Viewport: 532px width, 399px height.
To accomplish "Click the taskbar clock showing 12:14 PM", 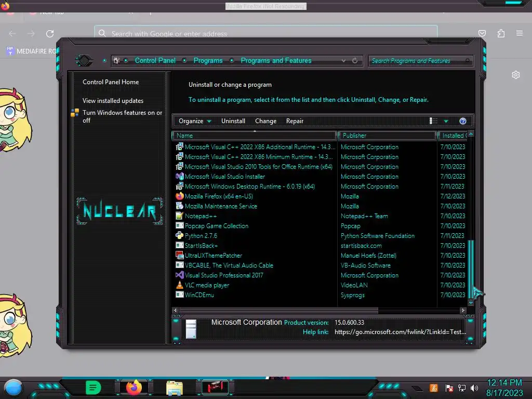I will 504,383.
